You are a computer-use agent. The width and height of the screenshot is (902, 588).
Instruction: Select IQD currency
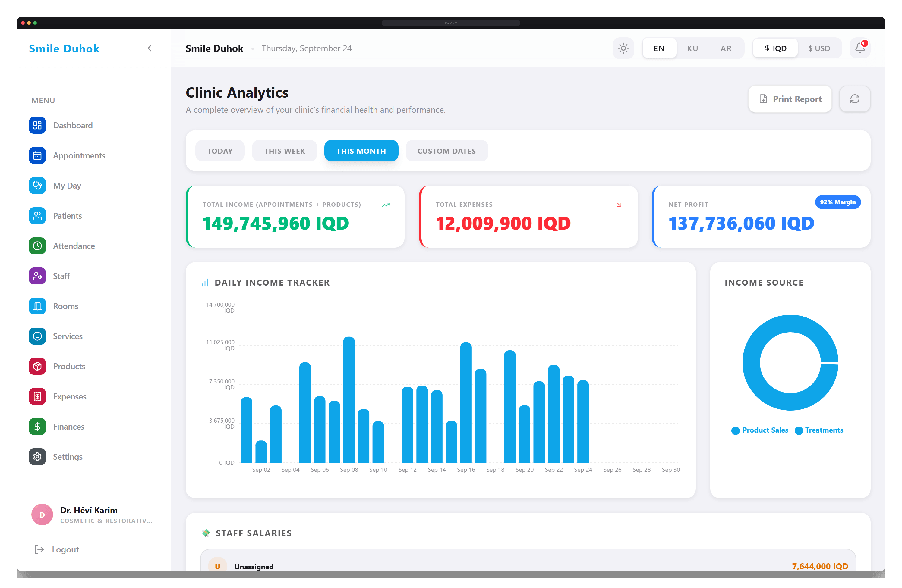coord(775,48)
